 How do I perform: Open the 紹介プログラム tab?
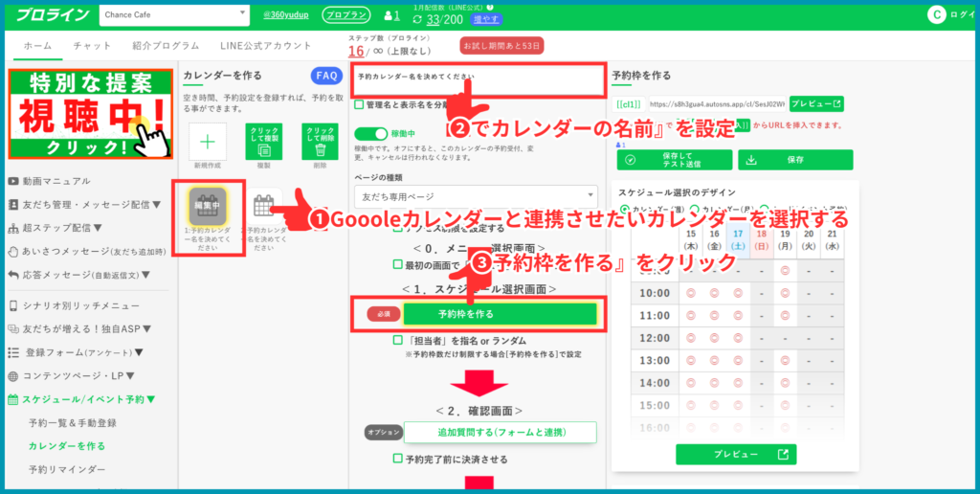pos(166,46)
